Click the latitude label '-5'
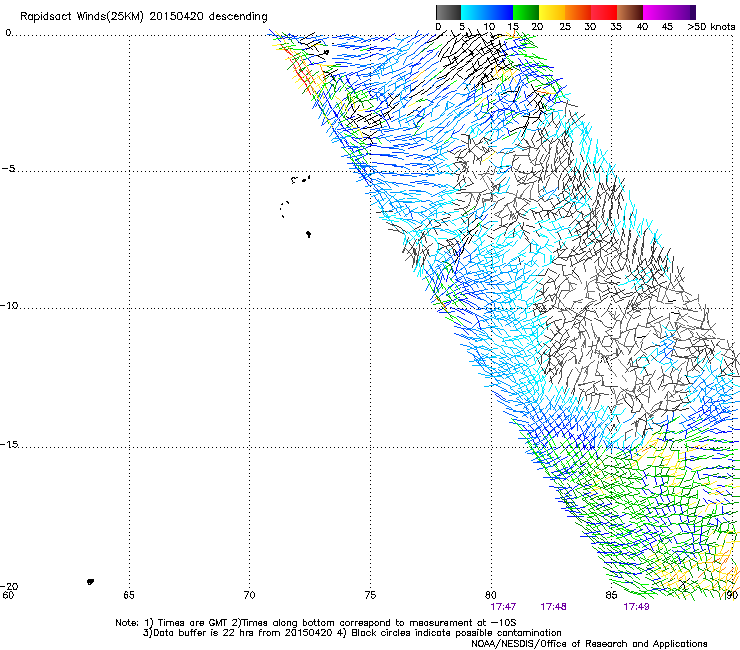 tap(8, 169)
